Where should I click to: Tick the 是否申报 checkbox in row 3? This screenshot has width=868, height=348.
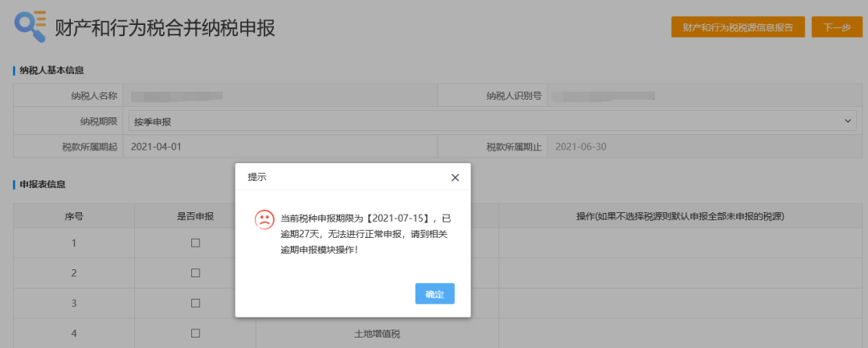point(195,303)
